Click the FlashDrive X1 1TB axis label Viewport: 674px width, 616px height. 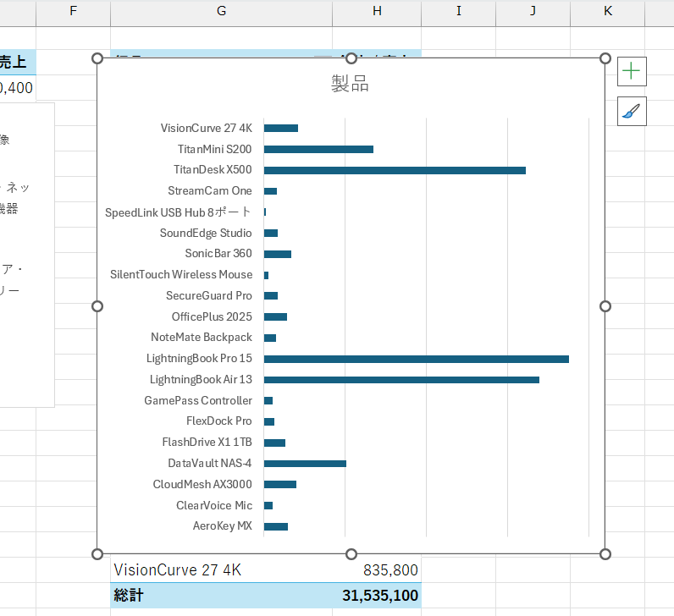coord(207,442)
